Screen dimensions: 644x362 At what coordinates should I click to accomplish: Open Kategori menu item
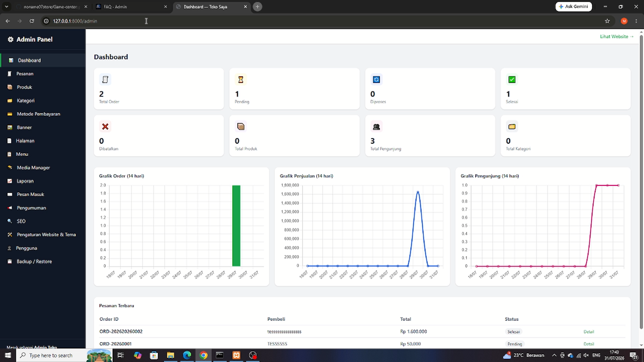coord(43,101)
